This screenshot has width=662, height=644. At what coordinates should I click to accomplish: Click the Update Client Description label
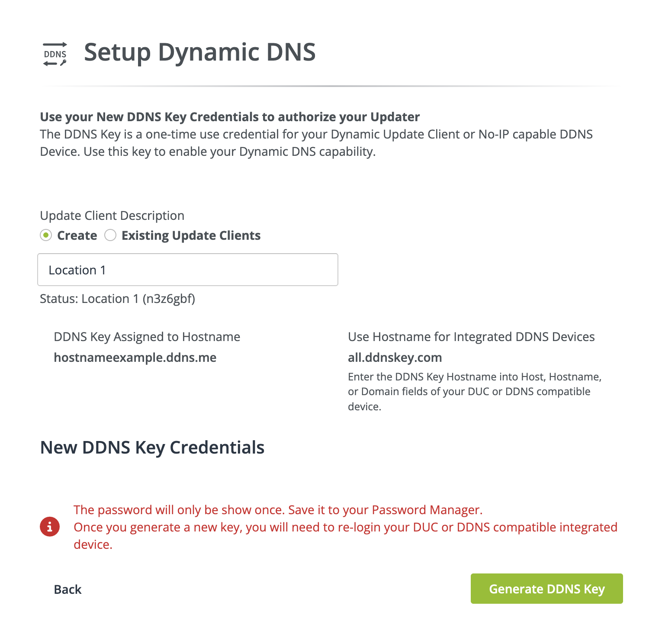(x=112, y=216)
